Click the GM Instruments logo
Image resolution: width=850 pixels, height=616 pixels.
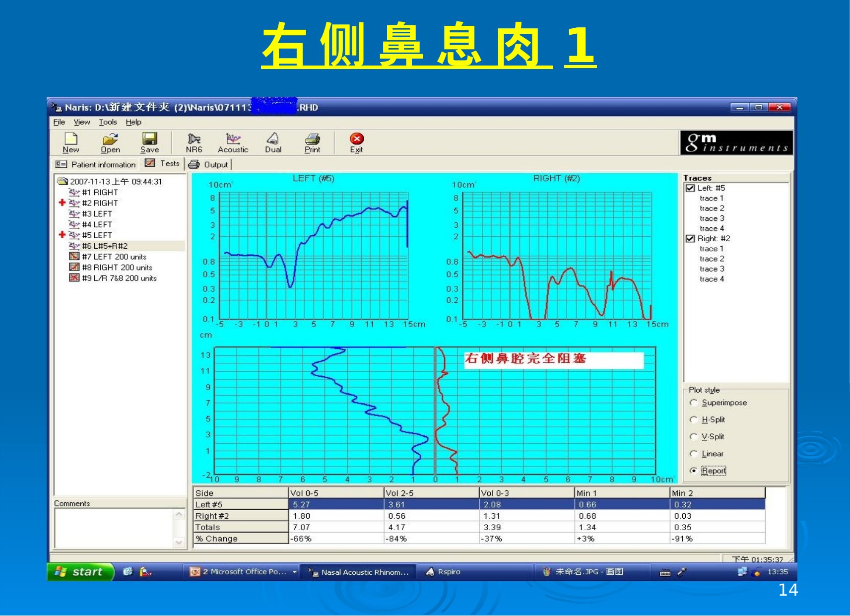[736, 143]
